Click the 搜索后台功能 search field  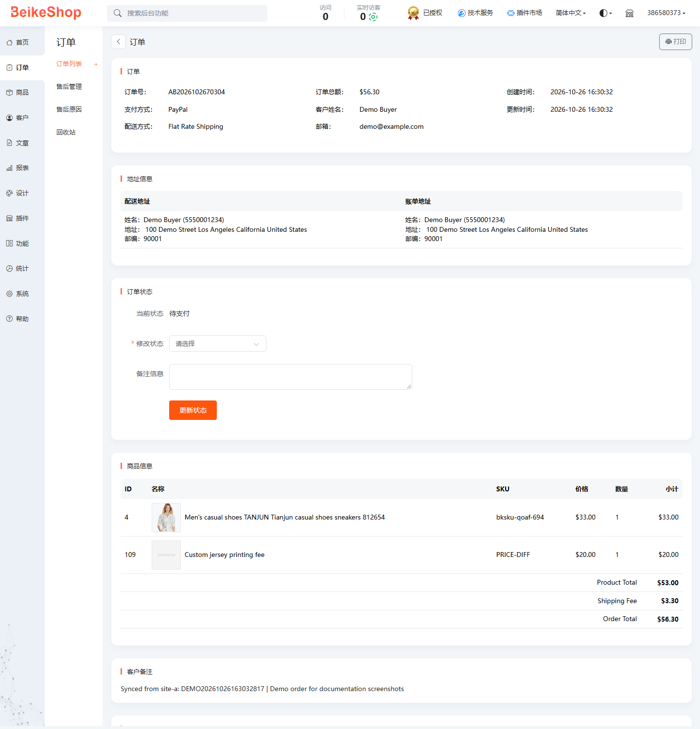[187, 13]
